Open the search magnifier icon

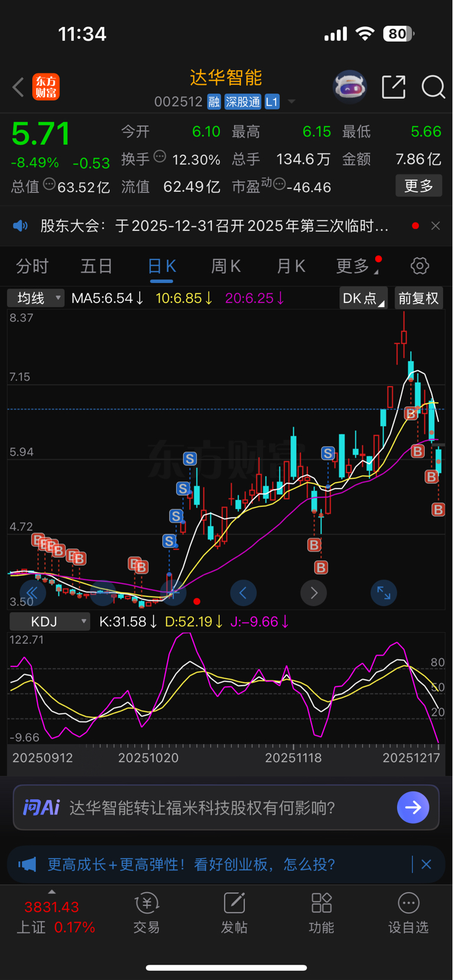coord(433,87)
